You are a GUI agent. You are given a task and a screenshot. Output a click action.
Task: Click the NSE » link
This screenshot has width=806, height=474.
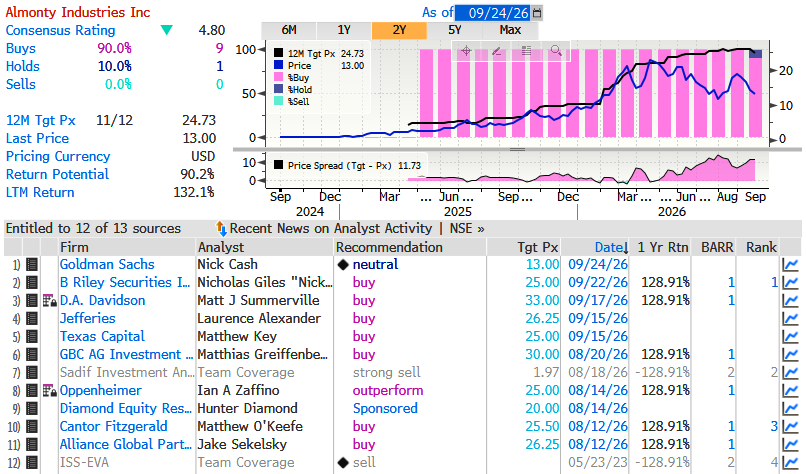tap(467, 228)
